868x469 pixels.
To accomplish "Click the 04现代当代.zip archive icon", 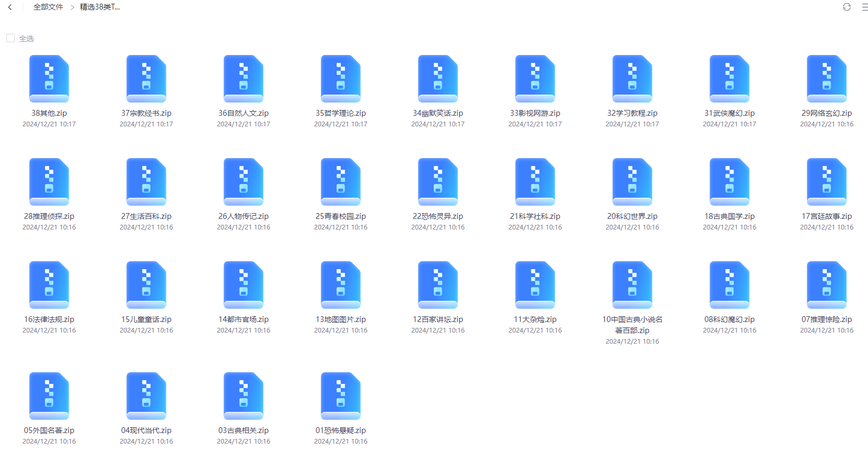I will point(146,396).
